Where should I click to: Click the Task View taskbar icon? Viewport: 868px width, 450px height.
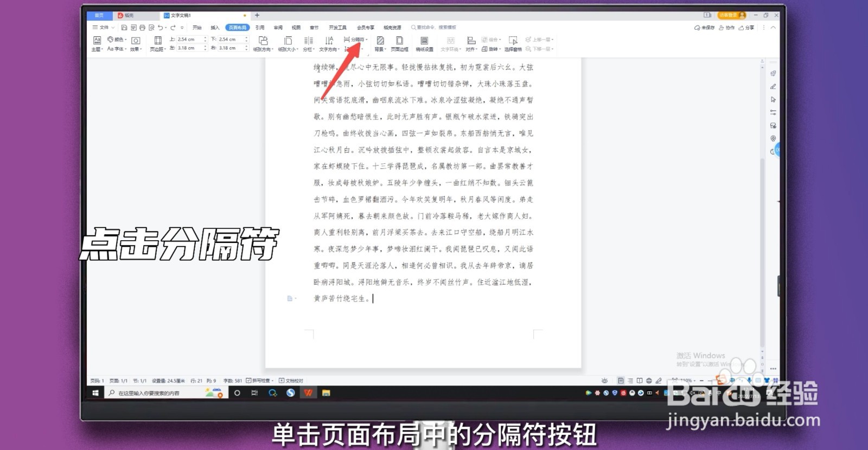[x=254, y=393]
